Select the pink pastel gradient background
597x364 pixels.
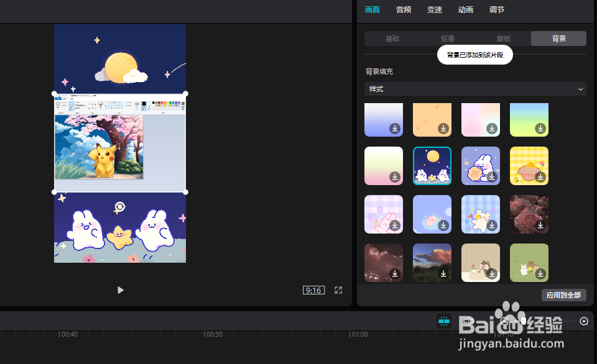pyautogui.click(x=481, y=119)
